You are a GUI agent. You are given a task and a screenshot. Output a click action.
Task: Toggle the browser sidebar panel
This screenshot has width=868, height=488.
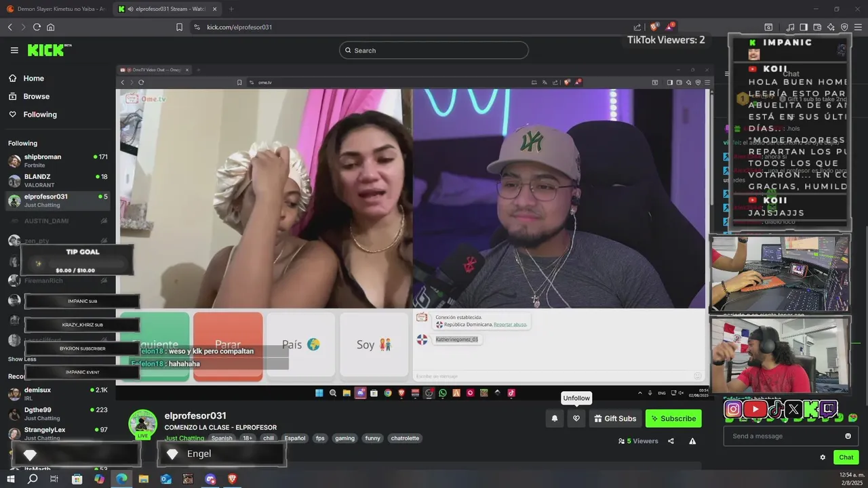tap(804, 27)
